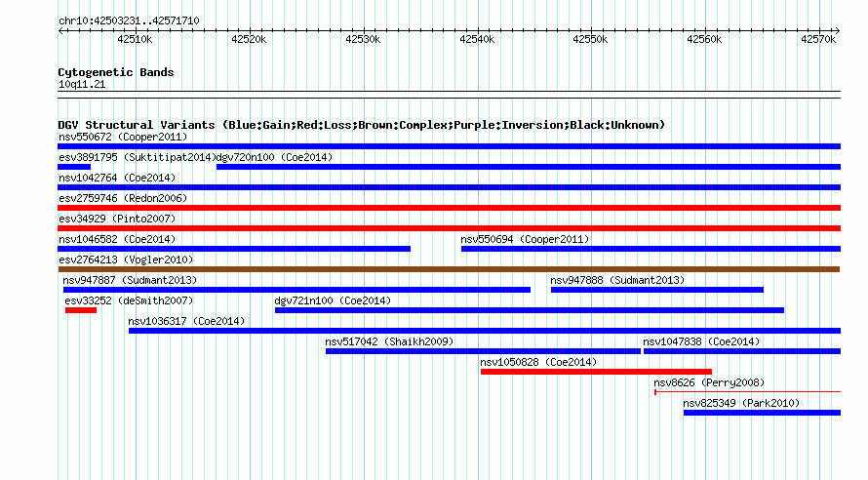
Task: Click nsv1050828 (Coe2014) loss label
Action: (538, 362)
